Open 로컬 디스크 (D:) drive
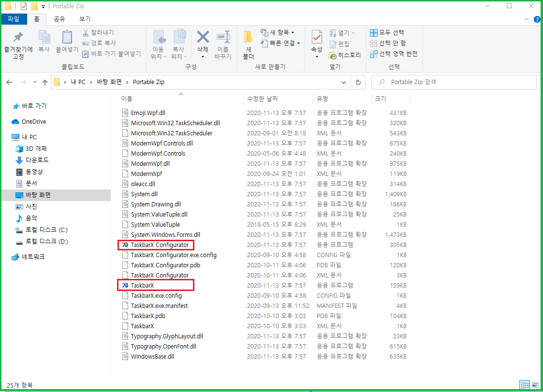This screenshot has width=543, height=392. (x=42, y=241)
